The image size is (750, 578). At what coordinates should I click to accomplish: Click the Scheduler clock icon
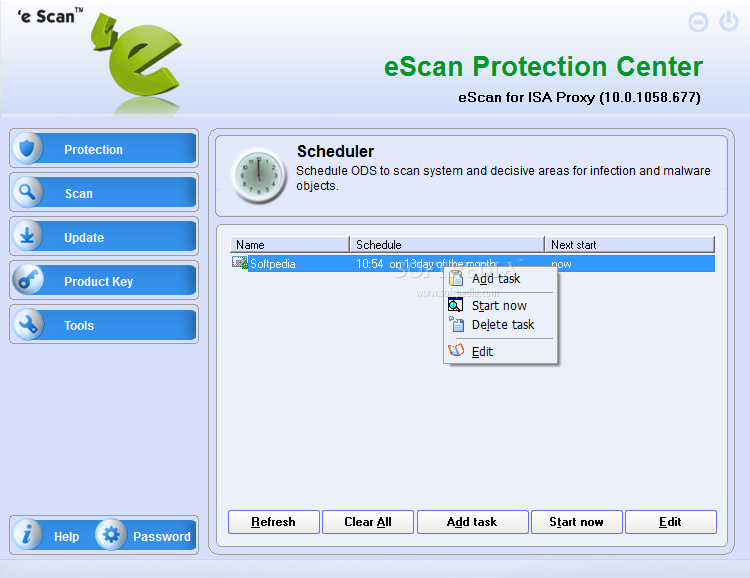pyautogui.click(x=259, y=175)
